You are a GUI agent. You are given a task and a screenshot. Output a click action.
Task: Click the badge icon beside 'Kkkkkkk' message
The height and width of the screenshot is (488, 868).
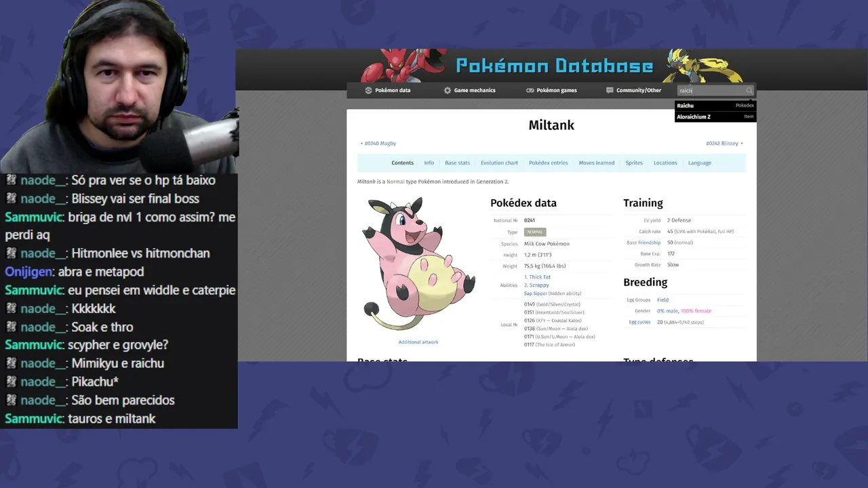click(11, 308)
